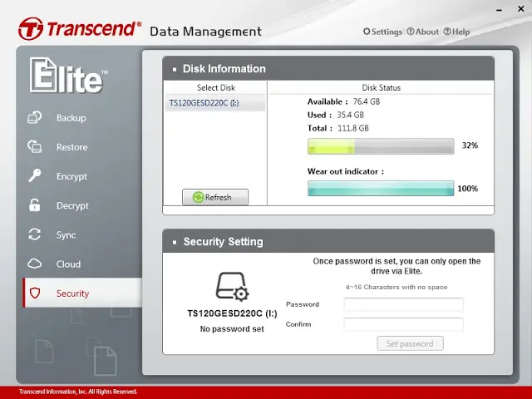Minimize the Transcend Elite window
The image size is (532, 399).
coord(499,10)
